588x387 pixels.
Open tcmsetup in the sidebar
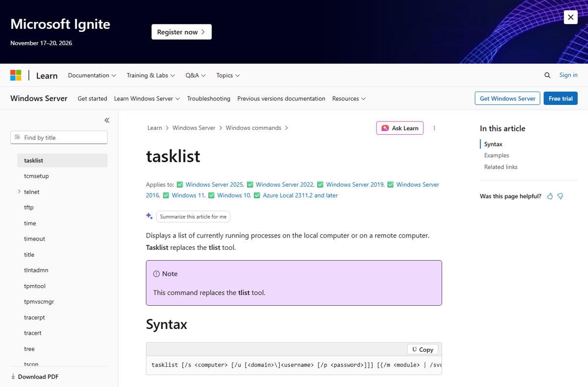[36, 176]
